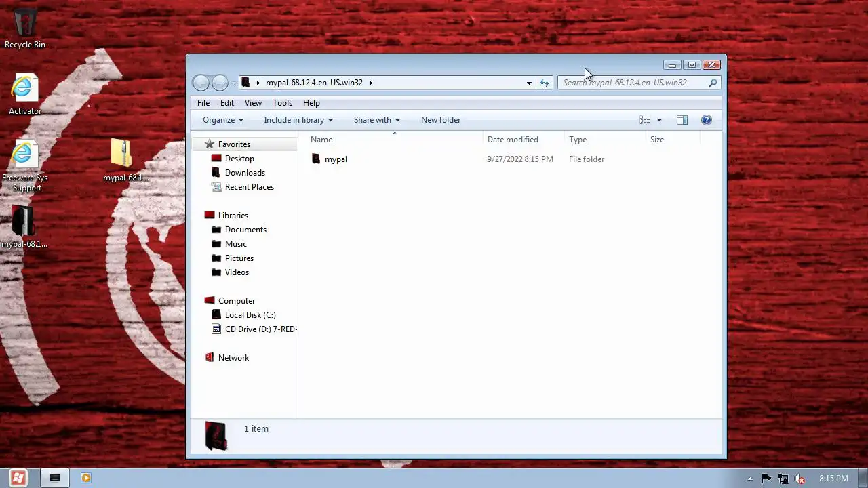Image resolution: width=868 pixels, height=488 pixels.
Task: Select Network in navigation pane
Action: (233, 358)
